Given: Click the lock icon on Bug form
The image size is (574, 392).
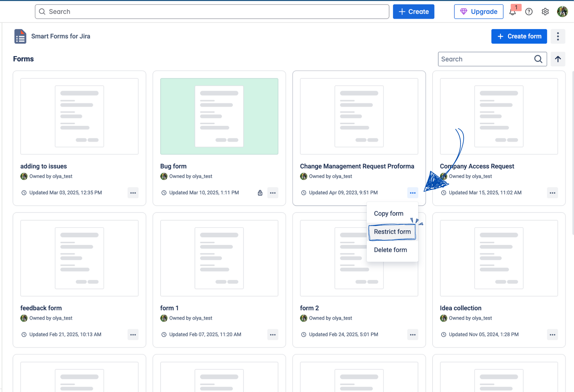Looking at the screenshot, I should click(x=260, y=193).
